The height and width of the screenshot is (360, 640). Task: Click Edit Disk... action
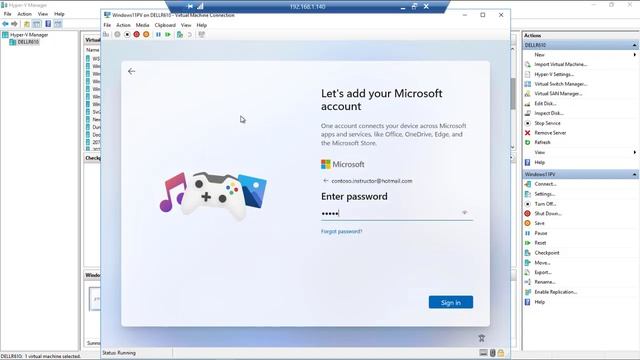545,104
